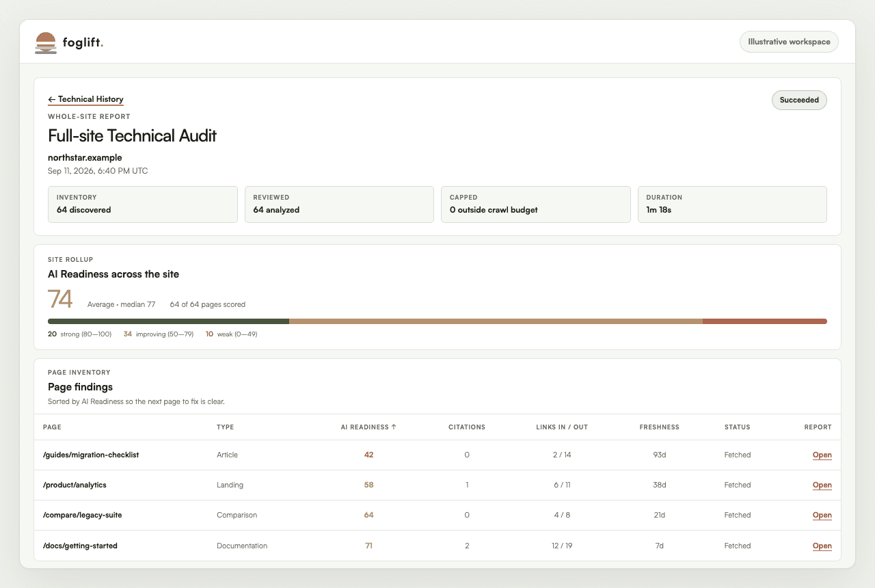Click the Type column header
This screenshot has height=588, width=875.
(x=225, y=427)
